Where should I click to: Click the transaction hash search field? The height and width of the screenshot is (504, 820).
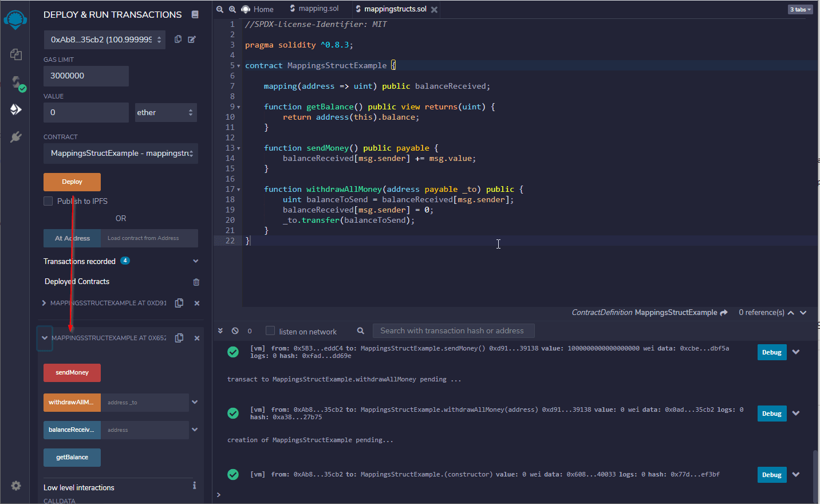[x=454, y=331]
